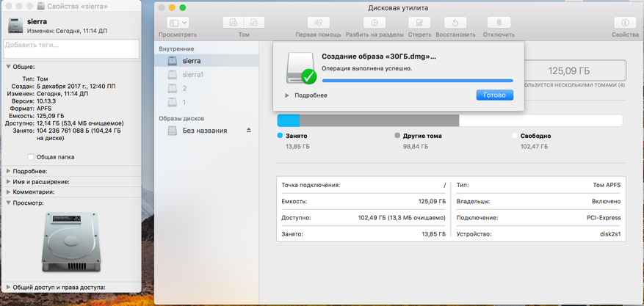Viewport: 644px width, 306px height.
Task: Select the untitled disk image (Без названия)
Action: [205, 131]
